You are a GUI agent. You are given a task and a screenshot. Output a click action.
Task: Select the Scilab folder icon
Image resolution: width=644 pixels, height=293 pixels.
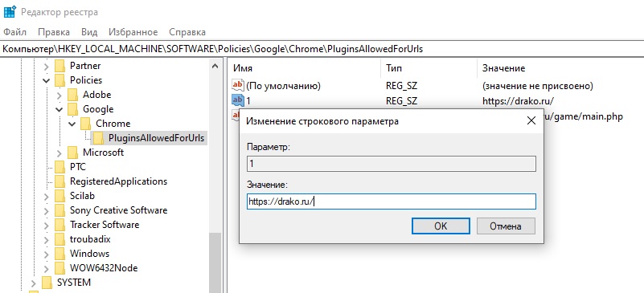point(60,196)
